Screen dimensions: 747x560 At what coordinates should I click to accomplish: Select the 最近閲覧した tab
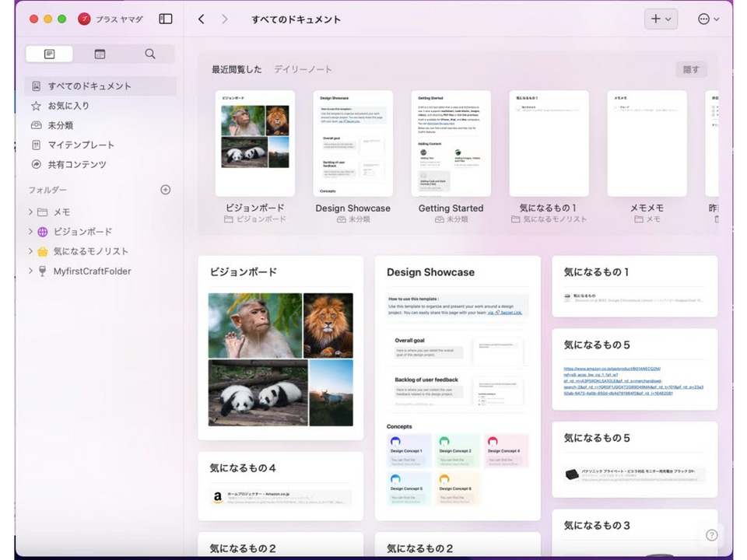pos(237,69)
